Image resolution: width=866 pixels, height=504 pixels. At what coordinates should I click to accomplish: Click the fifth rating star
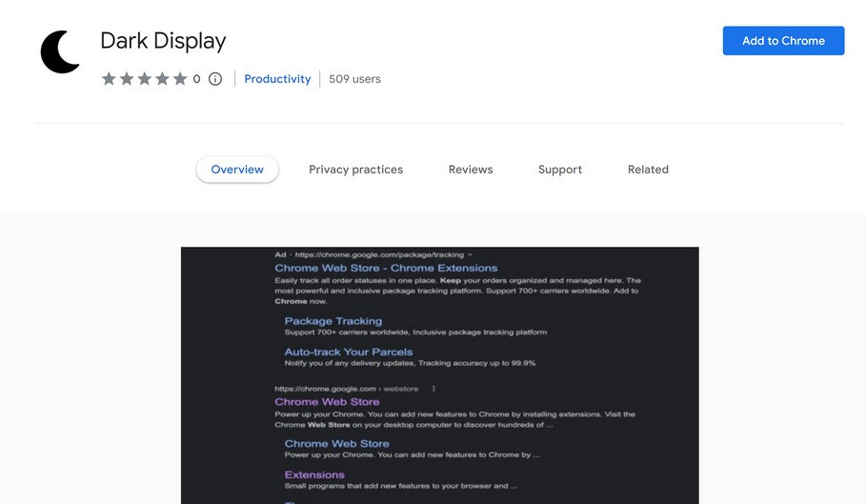coord(180,79)
